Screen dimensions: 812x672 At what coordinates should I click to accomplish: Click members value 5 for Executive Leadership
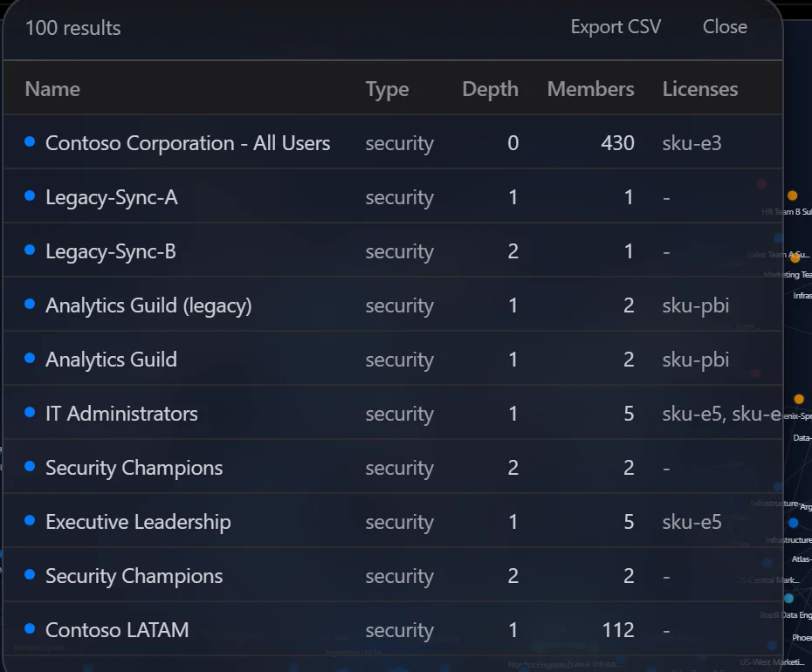tap(629, 522)
